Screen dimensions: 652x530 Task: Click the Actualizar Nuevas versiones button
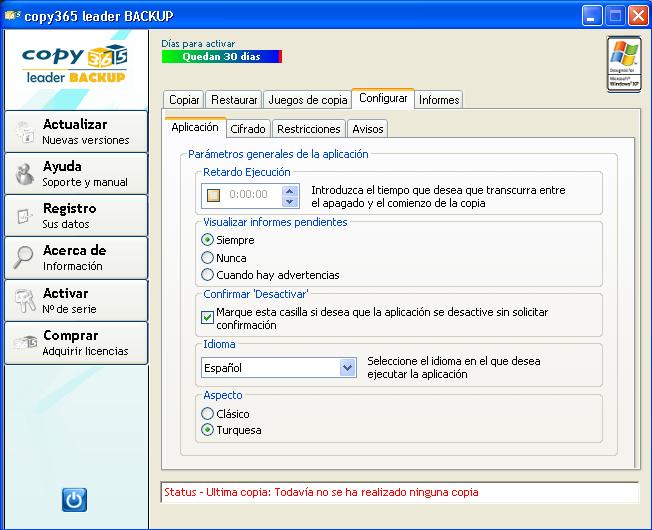click(x=76, y=131)
